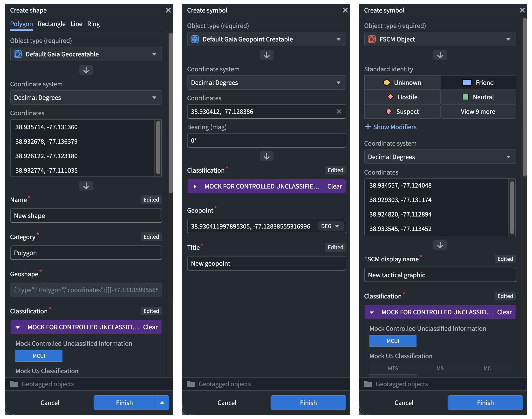Click the New tactical graphic name field
This screenshot has height=419, width=532.
[x=440, y=275]
